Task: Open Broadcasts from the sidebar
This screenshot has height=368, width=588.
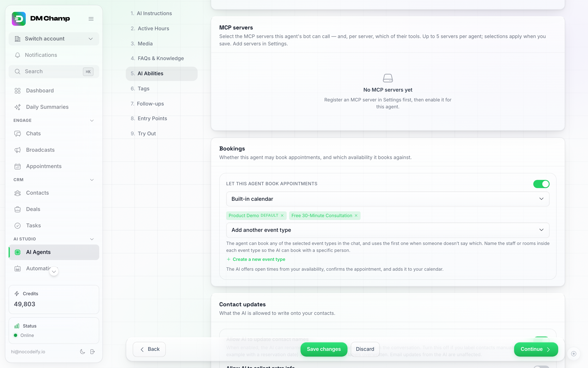Action: tap(54, 150)
